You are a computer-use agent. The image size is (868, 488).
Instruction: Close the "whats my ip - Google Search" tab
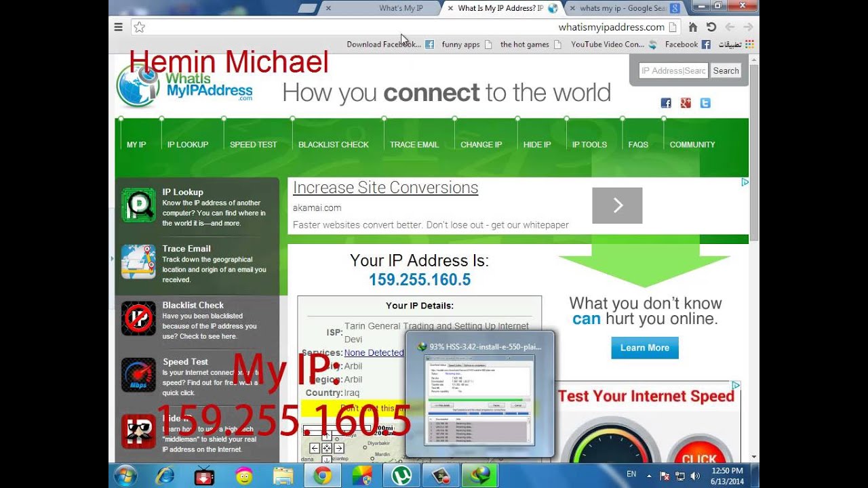[x=572, y=8]
